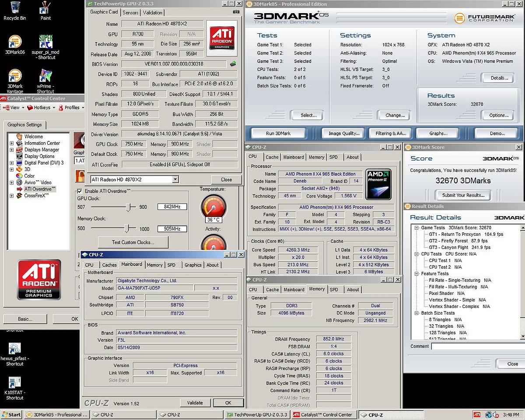Launch the Paint desktop shortcut
This screenshot has width=525, height=420.
(x=45, y=10)
